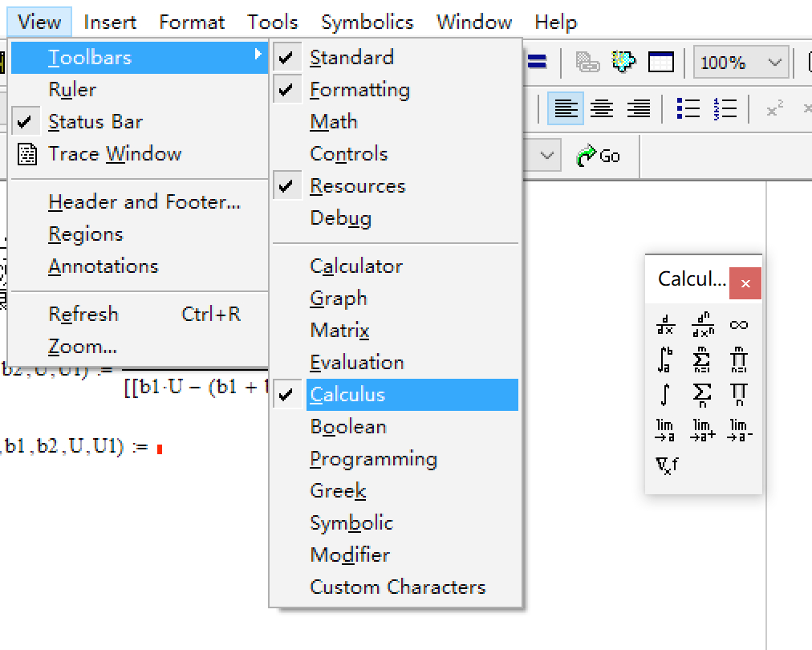Select the summation with n=1 to m limits

pyautogui.click(x=702, y=360)
